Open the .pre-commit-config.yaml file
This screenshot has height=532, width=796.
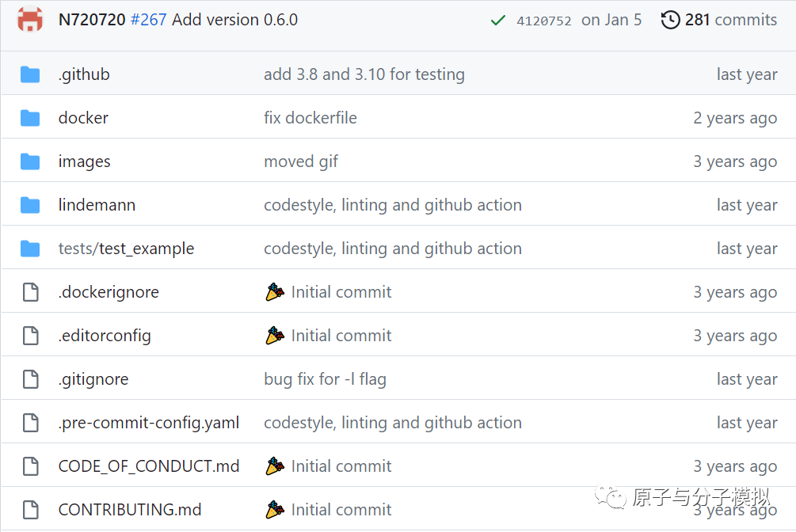(149, 423)
